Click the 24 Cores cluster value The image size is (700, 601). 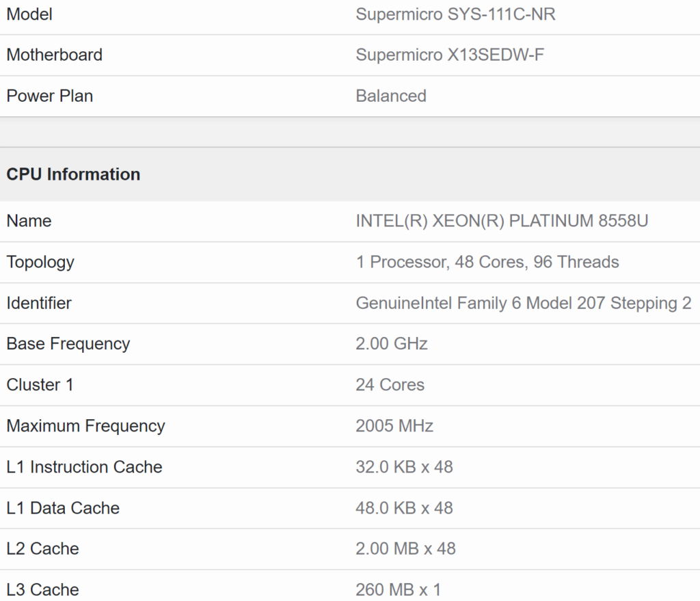390,385
